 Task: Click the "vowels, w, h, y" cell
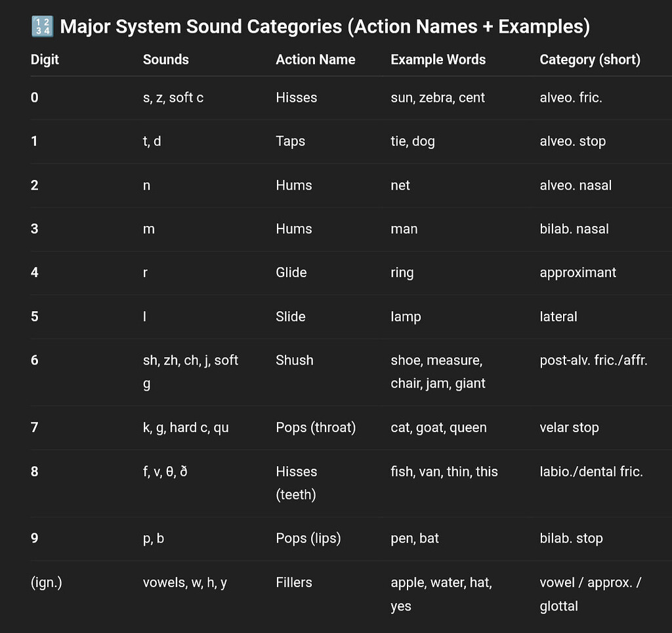[184, 583]
